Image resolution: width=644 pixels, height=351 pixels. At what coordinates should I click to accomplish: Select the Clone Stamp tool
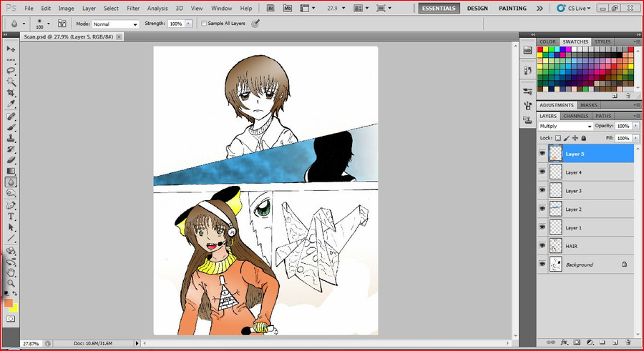pyautogui.click(x=11, y=139)
